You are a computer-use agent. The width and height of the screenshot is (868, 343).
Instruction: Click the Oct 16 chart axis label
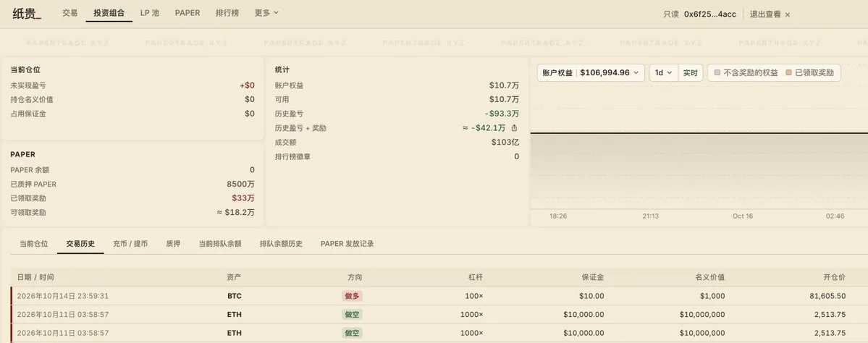743,216
